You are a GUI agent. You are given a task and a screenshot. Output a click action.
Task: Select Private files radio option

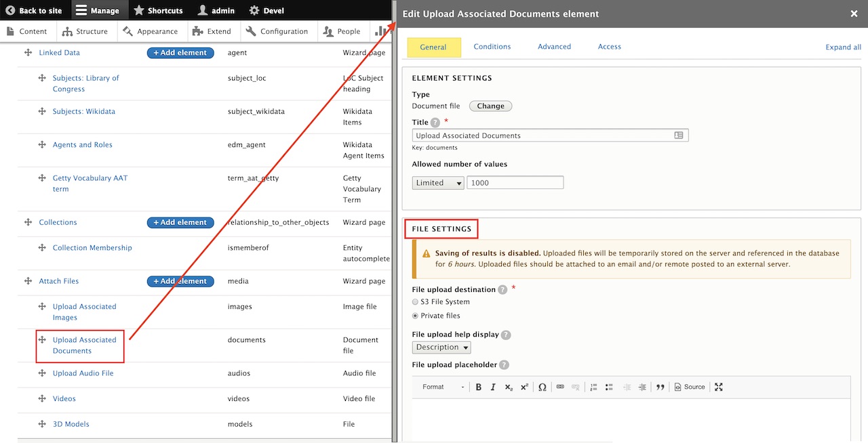pyautogui.click(x=416, y=316)
